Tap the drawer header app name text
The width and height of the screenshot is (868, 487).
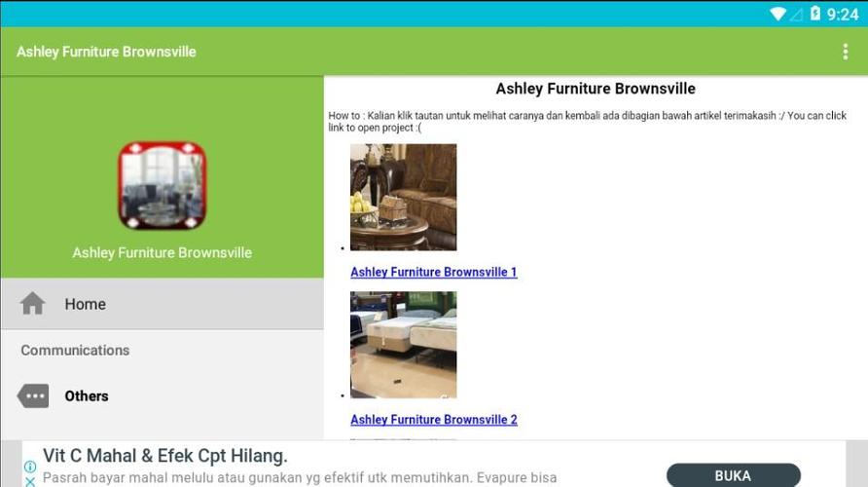163,252
